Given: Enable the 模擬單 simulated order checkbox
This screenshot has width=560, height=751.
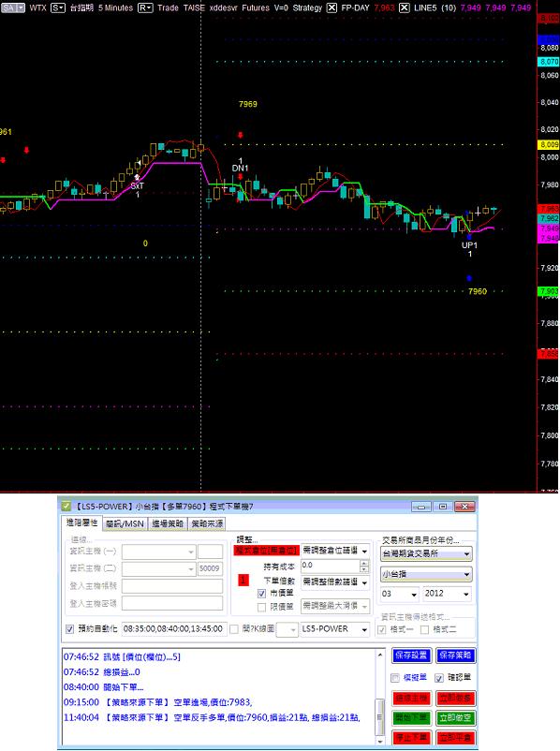Looking at the screenshot, I should click(x=395, y=678).
